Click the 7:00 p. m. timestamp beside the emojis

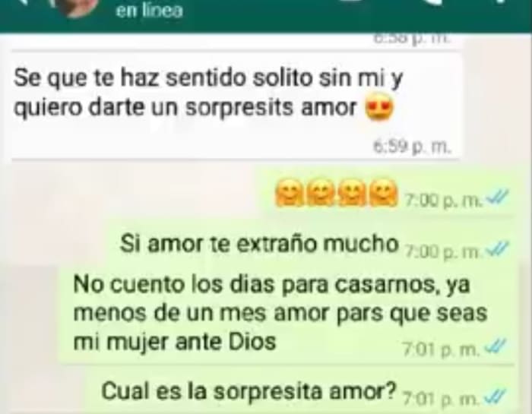point(443,201)
